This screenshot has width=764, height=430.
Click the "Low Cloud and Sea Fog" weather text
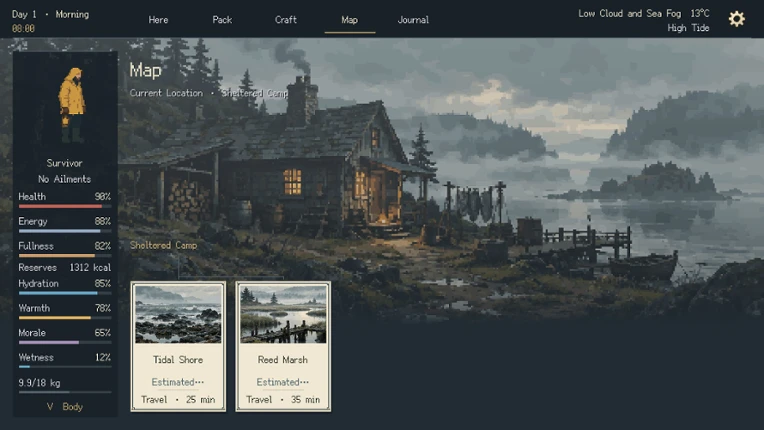click(630, 14)
